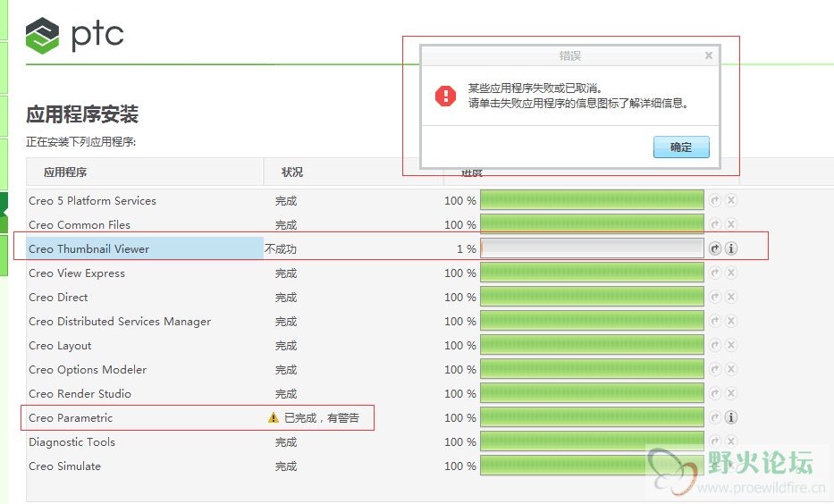
Task: Click the 1 % progress value
Action: click(x=467, y=248)
